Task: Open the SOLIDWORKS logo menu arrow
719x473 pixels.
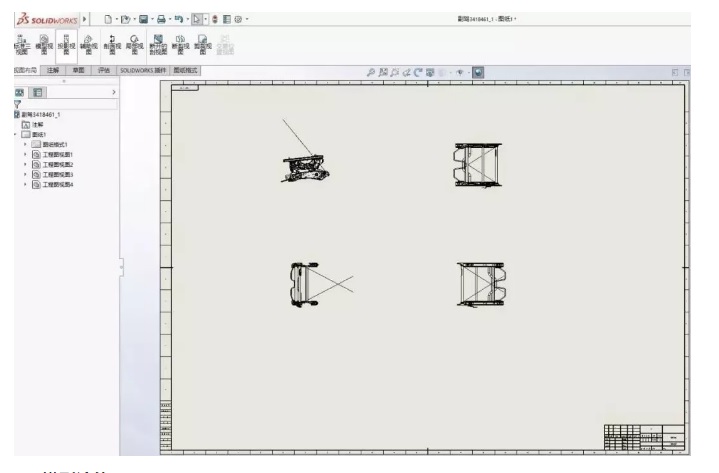Action: [86, 18]
